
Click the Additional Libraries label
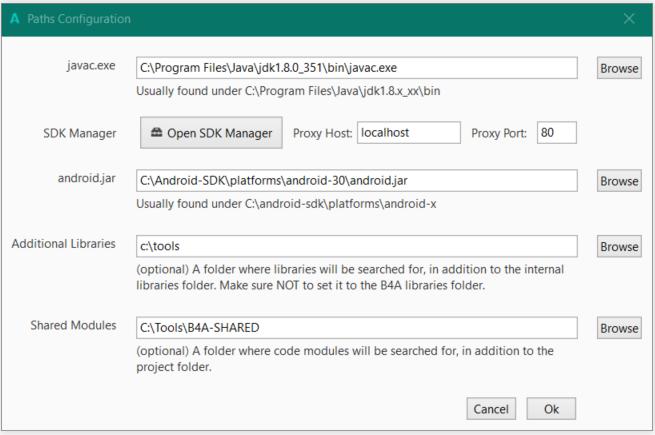(63, 244)
